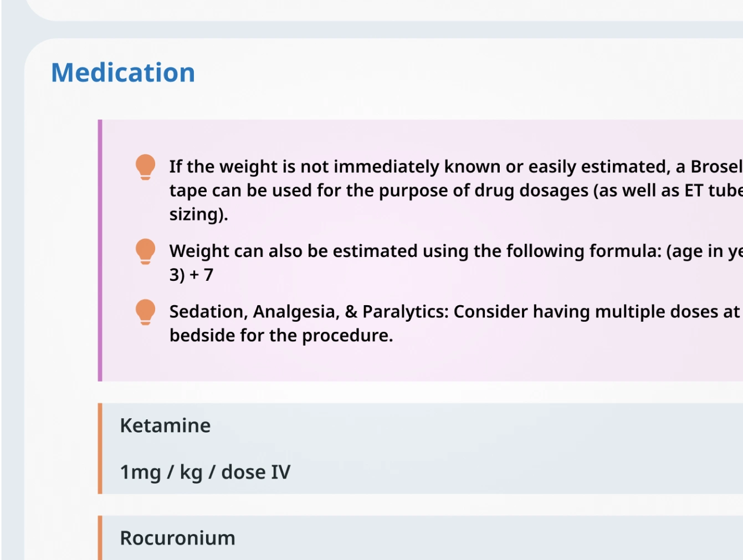
Task: Click the Sedation, Analgesia, & Paralytics tip
Action: pyautogui.click(x=455, y=323)
